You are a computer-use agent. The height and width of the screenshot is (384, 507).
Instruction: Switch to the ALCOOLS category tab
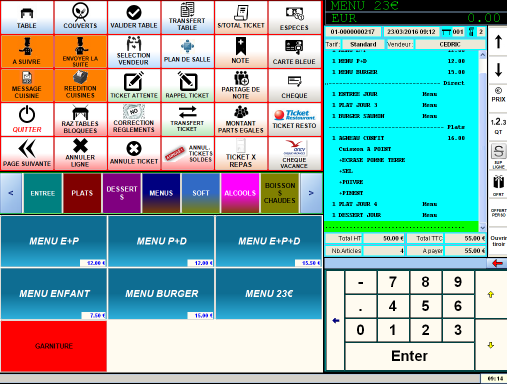point(240,193)
